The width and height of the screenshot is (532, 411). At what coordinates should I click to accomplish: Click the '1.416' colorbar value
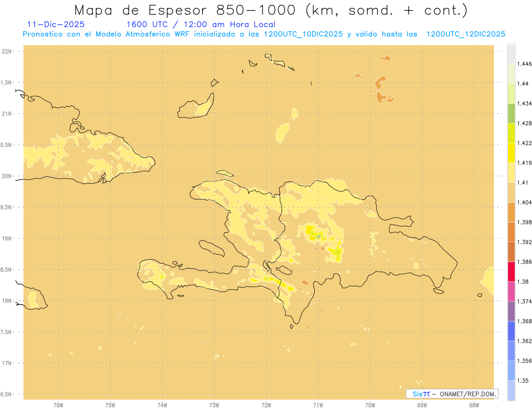(x=524, y=163)
